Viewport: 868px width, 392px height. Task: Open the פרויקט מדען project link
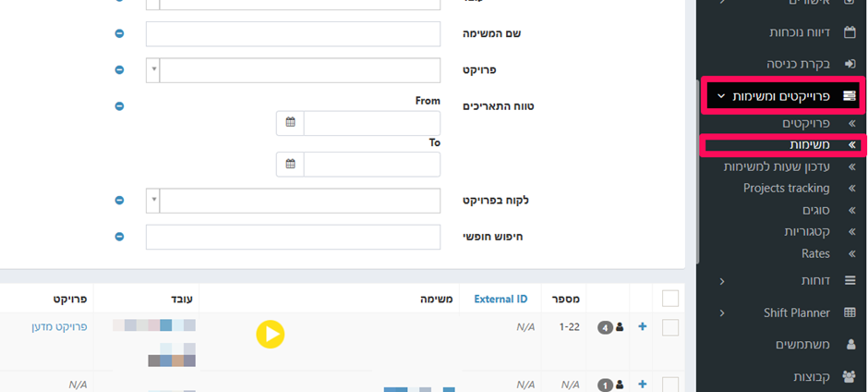(x=59, y=326)
